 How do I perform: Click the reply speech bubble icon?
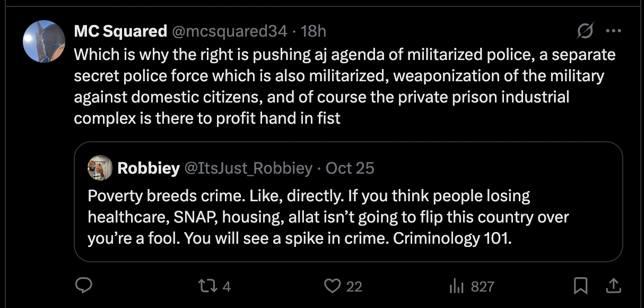pos(84,286)
